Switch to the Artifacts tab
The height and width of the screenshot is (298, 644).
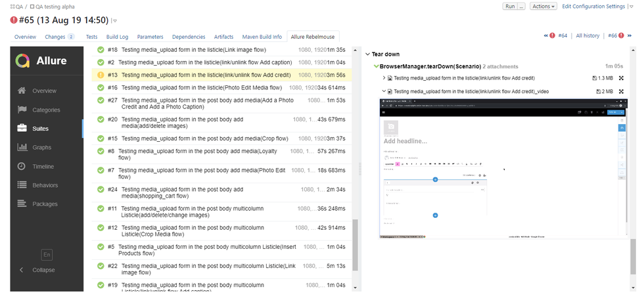[223, 37]
